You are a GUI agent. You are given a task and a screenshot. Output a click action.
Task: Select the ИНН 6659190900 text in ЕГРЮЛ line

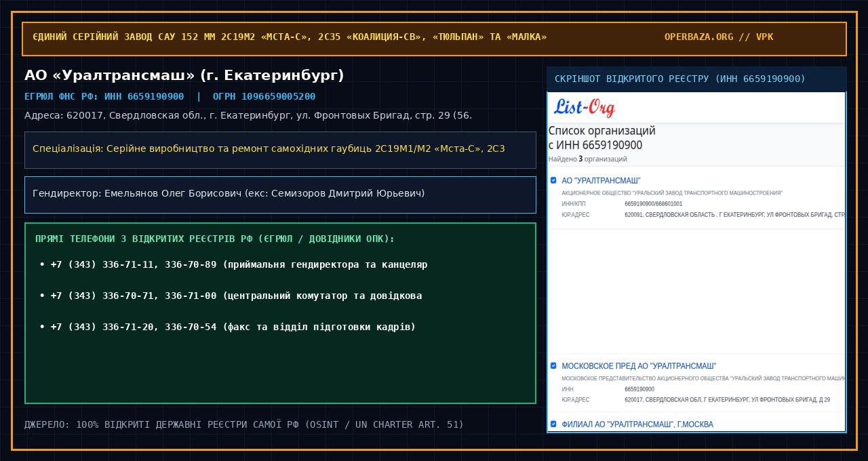coord(144,96)
